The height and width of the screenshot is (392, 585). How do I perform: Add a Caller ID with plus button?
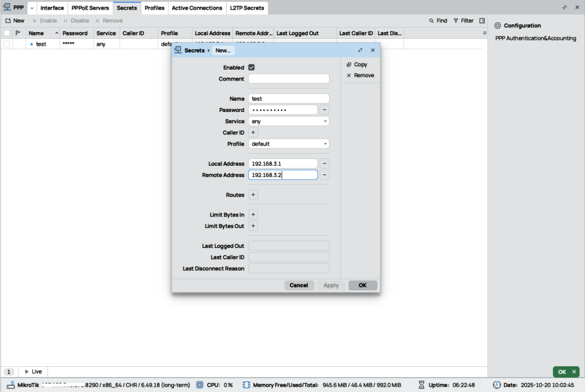coord(254,133)
